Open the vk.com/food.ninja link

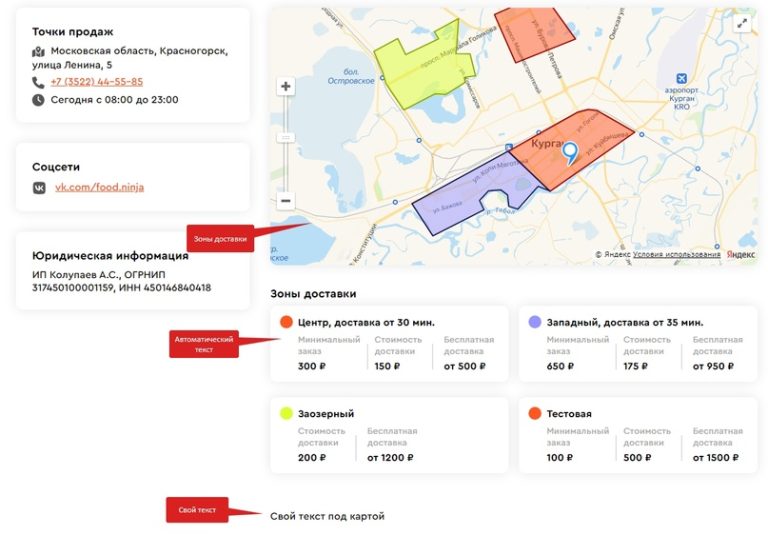pyautogui.click(x=99, y=187)
